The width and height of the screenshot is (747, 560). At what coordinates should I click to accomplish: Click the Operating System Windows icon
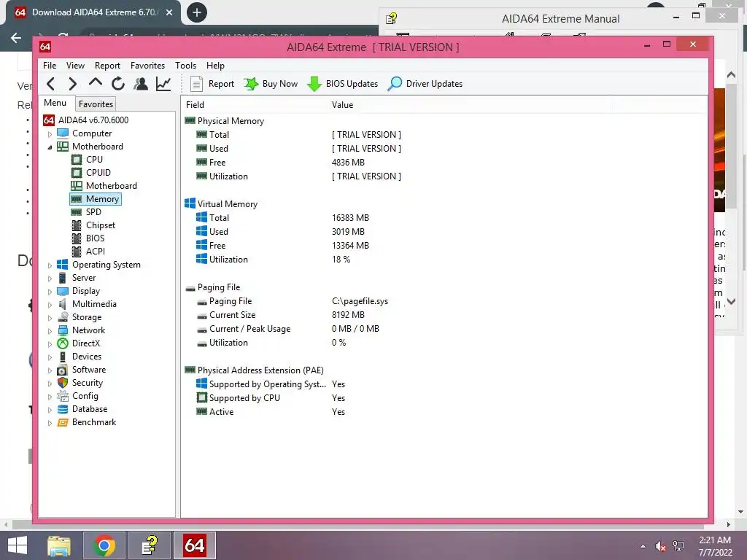click(x=63, y=265)
